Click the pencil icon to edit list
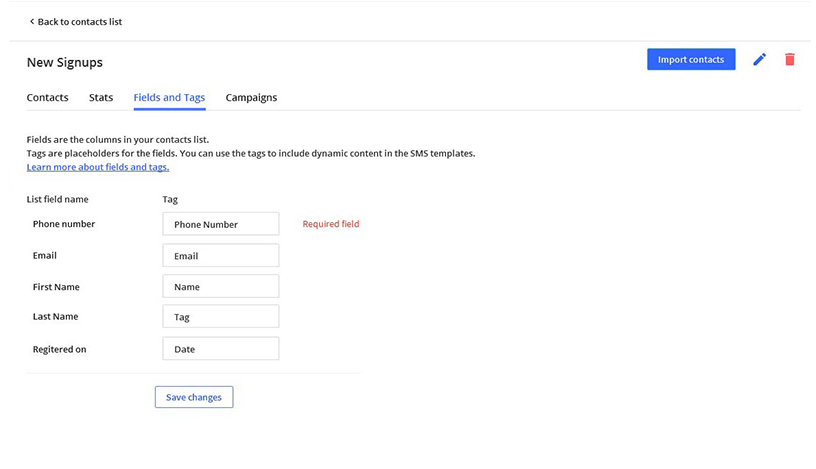Viewport: 816px width, 469px height. click(759, 60)
